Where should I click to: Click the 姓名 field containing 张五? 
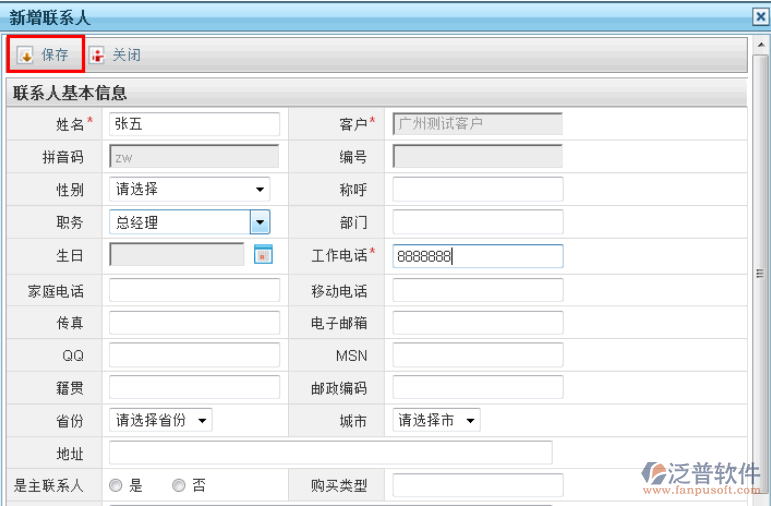(x=194, y=124)
